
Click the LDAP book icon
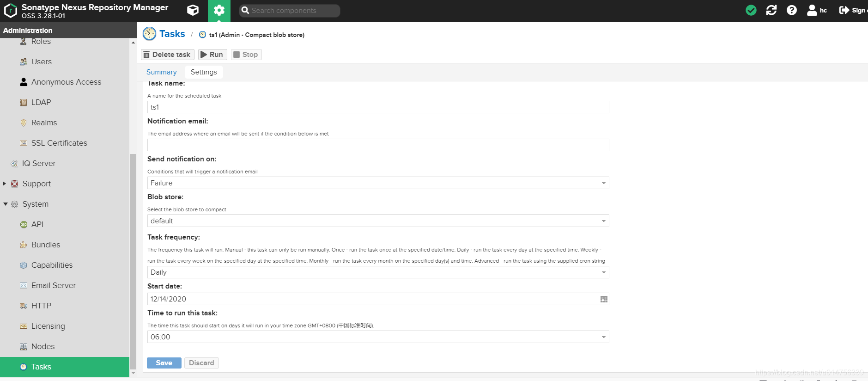point(24,103)
